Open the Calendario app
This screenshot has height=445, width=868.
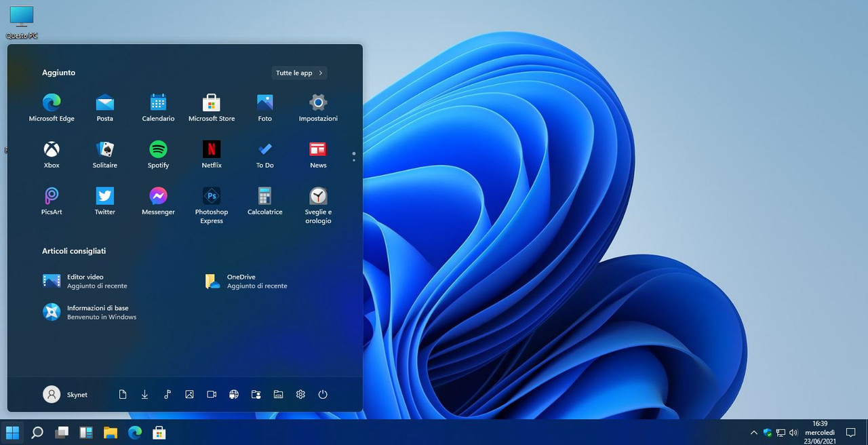point(158,108)
